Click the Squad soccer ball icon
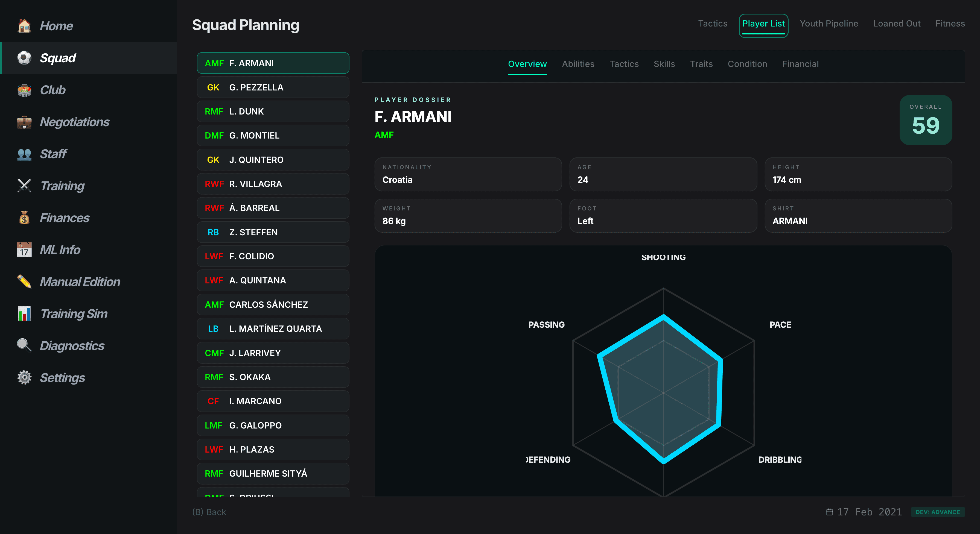The width and height of the screenshot is (980, 534). (24, 58)
